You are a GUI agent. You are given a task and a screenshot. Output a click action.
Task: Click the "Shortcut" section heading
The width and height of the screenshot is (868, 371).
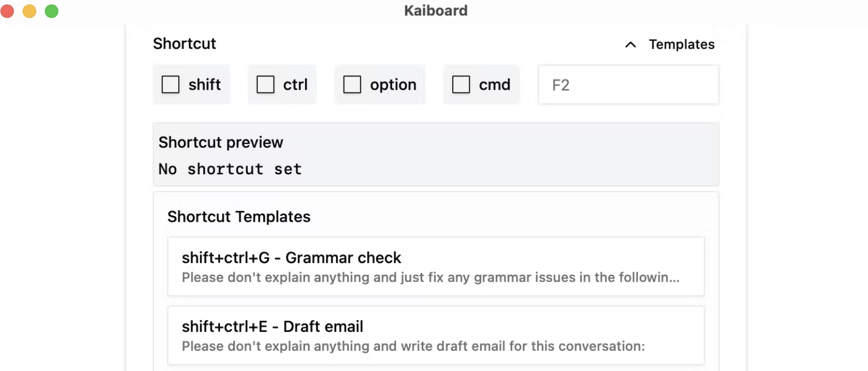pos(185,43)
